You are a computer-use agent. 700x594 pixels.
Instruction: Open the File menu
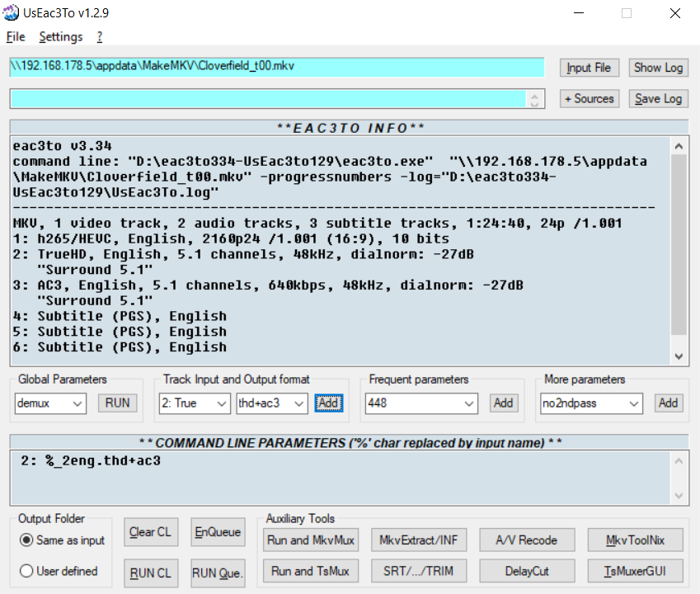(x=16, y=37)
